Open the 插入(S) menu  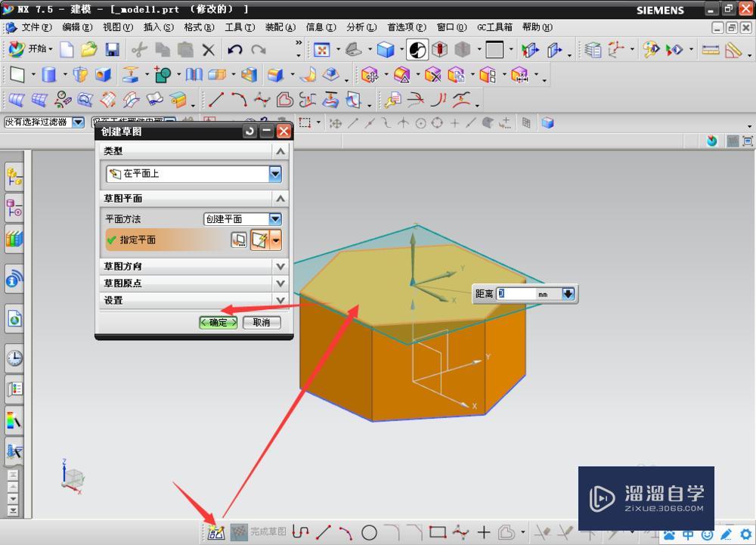pos(158,27)
